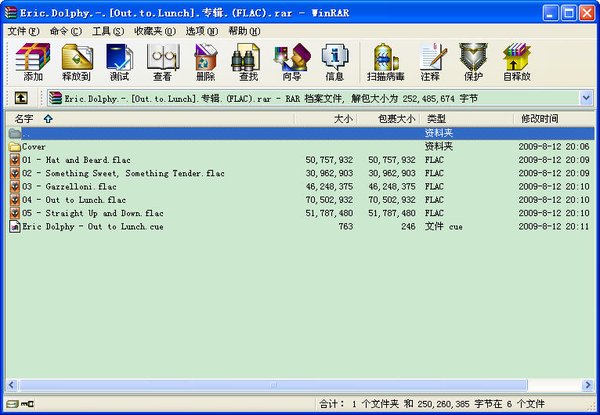
Task: Sort by the 类型 column header
Action: [x=466, y=119]
